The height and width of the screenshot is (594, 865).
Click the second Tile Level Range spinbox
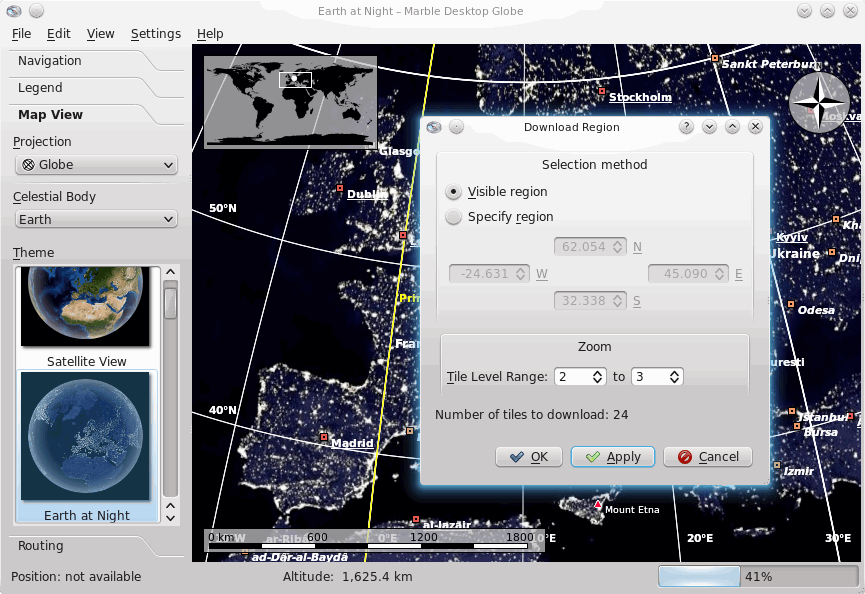click(x=657, y=377)
